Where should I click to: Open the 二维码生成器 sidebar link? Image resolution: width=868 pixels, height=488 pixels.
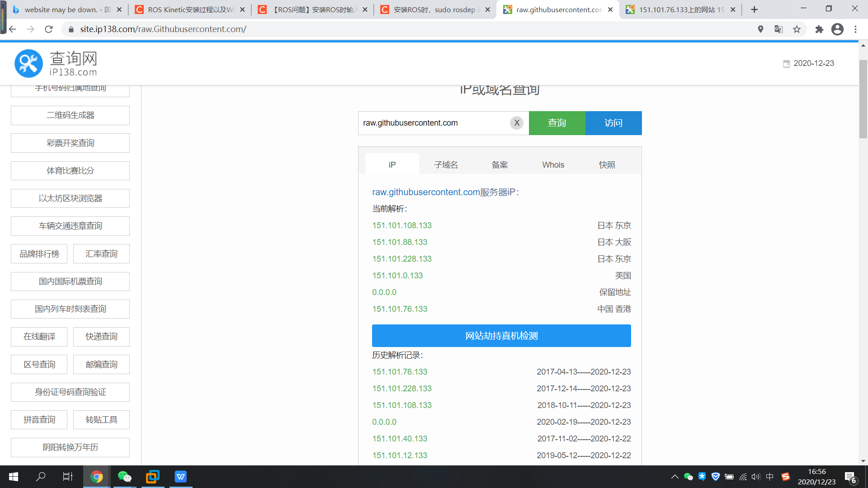(70, 115)
